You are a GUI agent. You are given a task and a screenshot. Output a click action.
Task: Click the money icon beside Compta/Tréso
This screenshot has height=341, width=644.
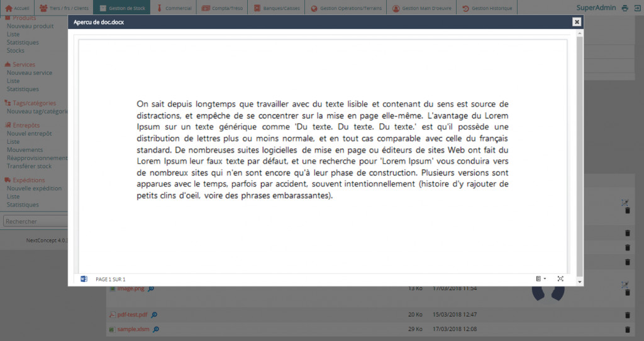206,8
